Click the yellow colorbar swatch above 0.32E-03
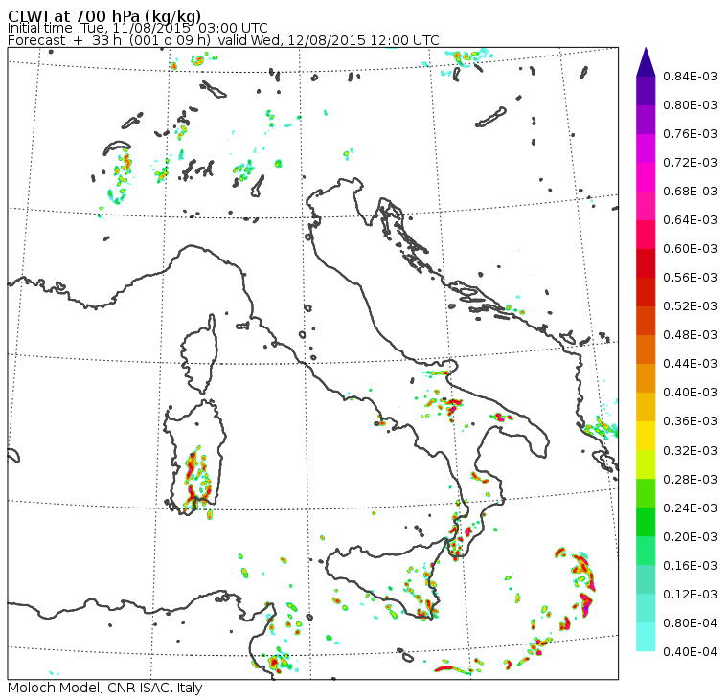Screen dimensions: 728x700 (646, 436)
